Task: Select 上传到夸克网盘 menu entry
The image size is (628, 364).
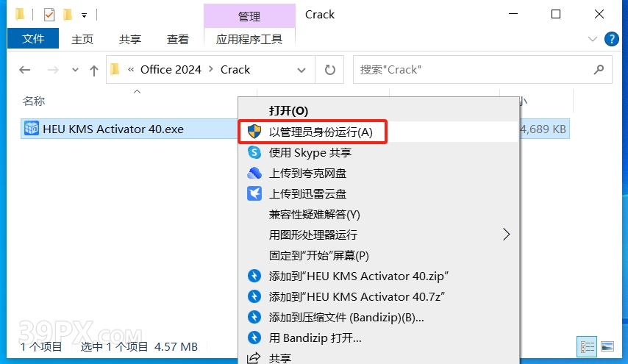Action: (x=379, y=173)
